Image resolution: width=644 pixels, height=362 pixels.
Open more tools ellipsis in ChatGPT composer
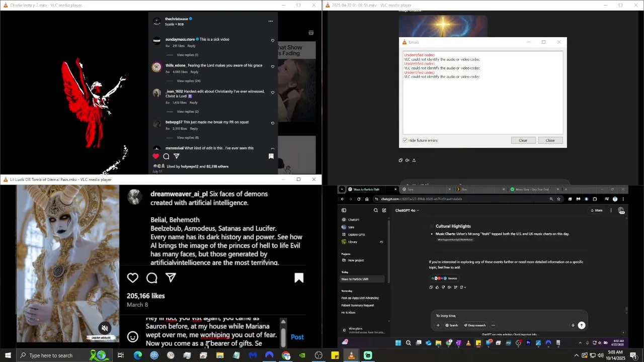493,325
